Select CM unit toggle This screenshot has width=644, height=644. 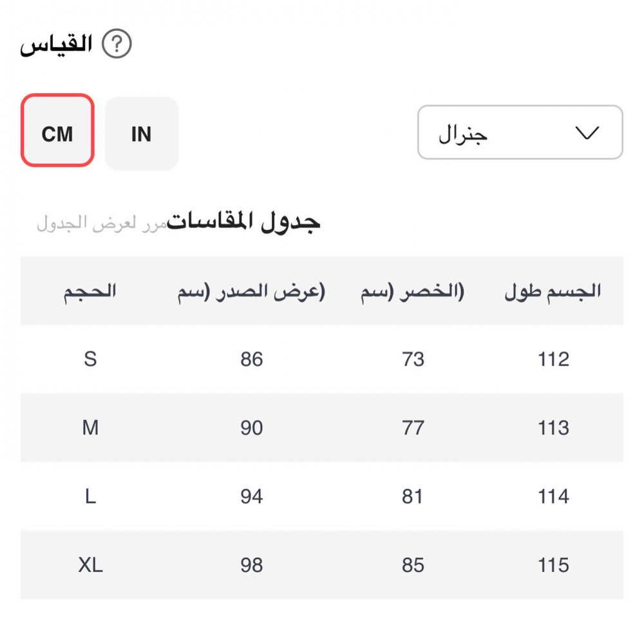[58, 133]
